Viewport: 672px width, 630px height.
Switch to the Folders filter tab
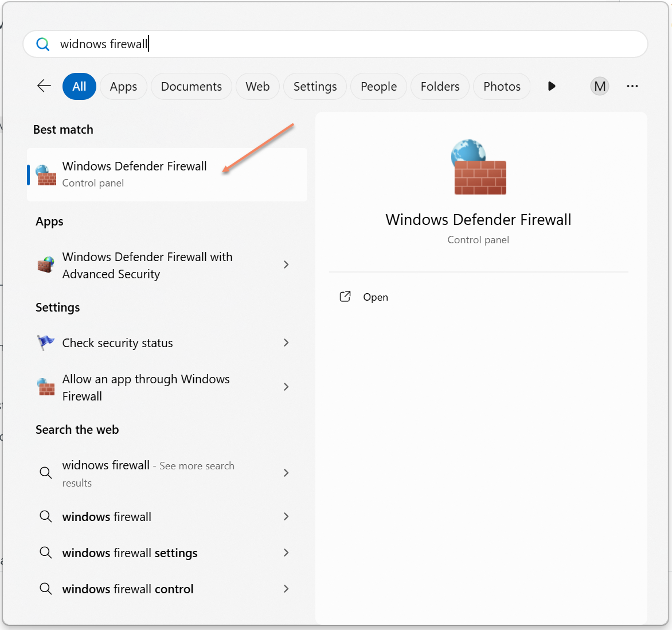(x=440, y=87)
